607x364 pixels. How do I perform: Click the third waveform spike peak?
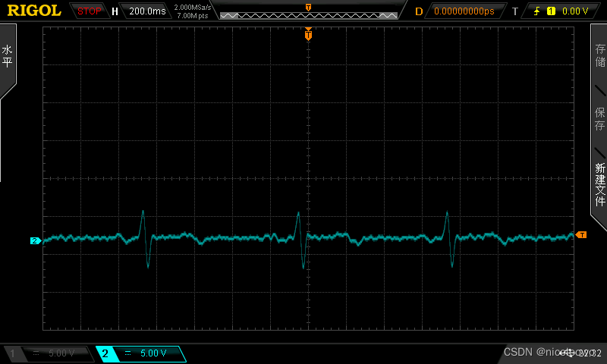[447, 212]
